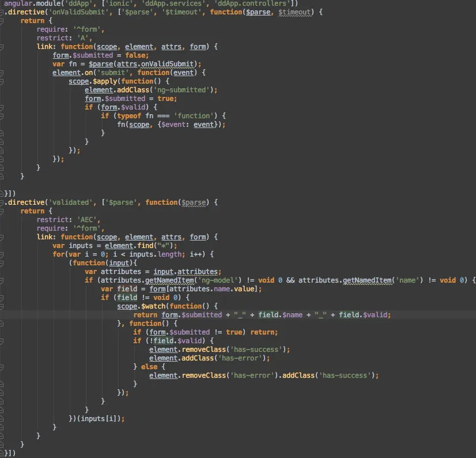Click inputs[i] in the closure invocation

point(99,419)
